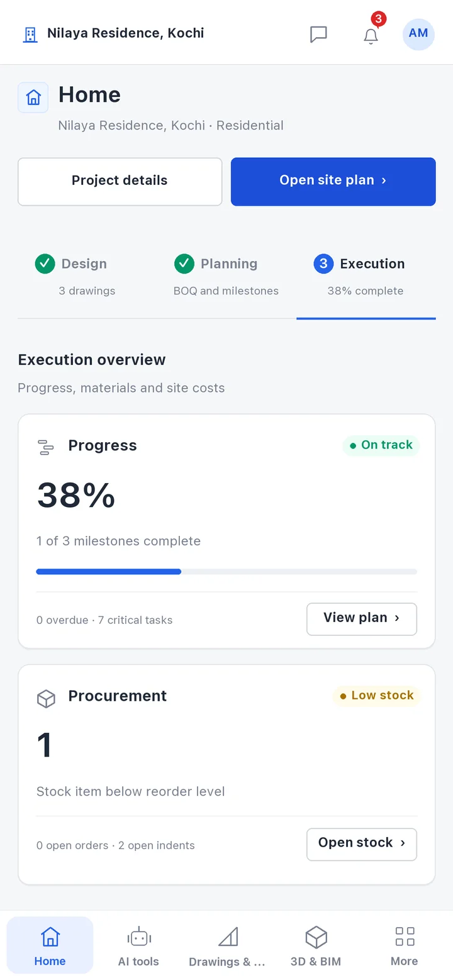Open the chat messages icon
Viewport: 453px width, 980px height.
point(319,34)
